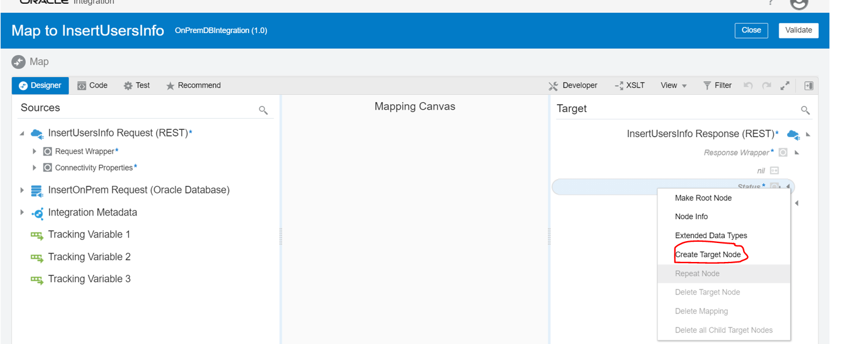The height and width of the screenshot is (344, 868).
Task: Click the Close button
Action: pos(751,30)
